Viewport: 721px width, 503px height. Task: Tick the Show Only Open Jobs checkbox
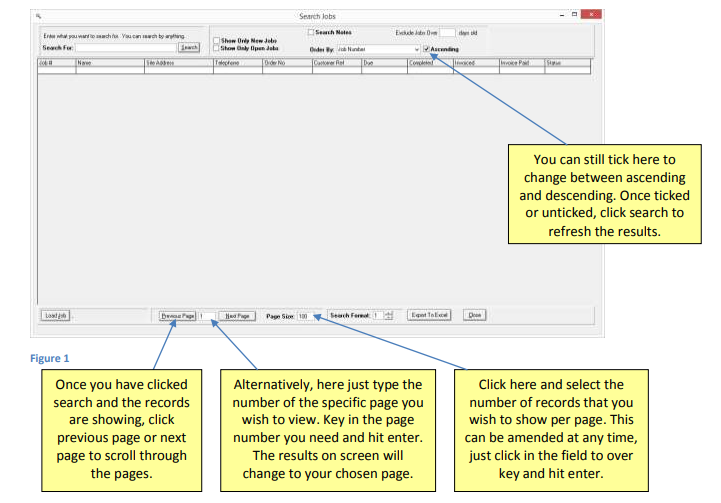[x=215, y=47]
